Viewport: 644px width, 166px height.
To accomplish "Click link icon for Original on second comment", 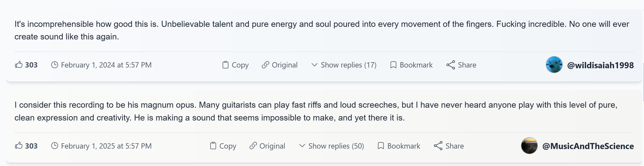I will 253,146.
